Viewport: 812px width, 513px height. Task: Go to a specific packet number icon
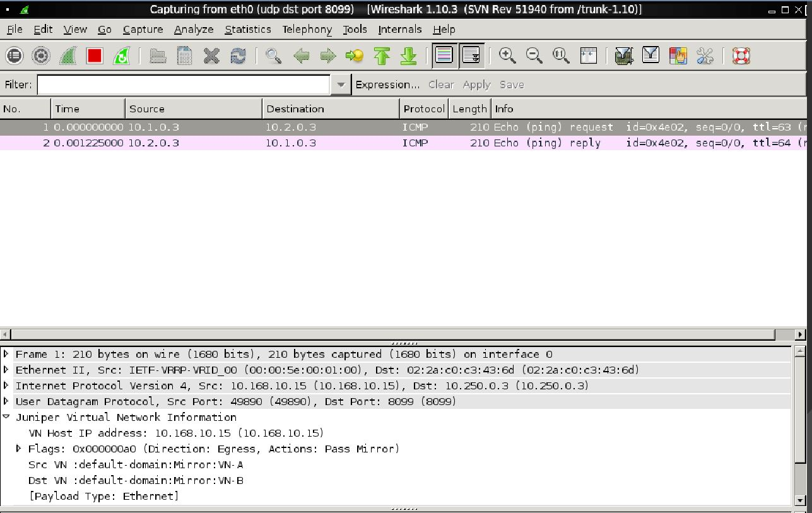pyautogui.click(x=355, y=56)
